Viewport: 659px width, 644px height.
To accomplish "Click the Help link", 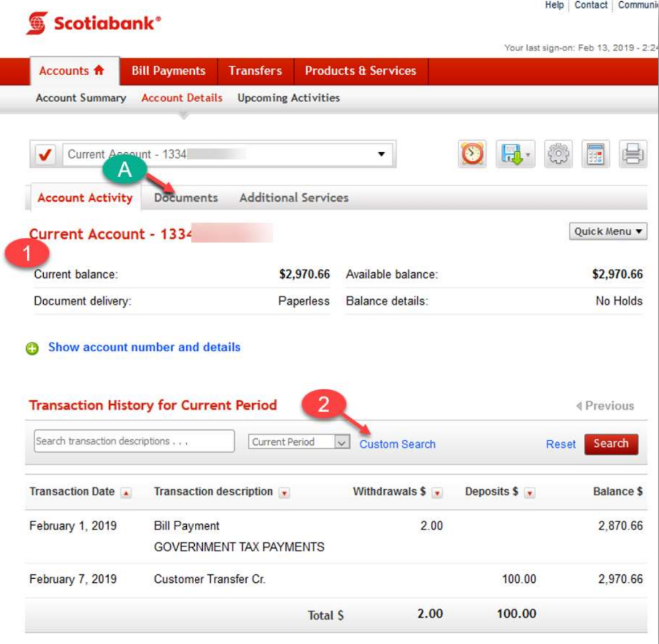I will (554, 5).
